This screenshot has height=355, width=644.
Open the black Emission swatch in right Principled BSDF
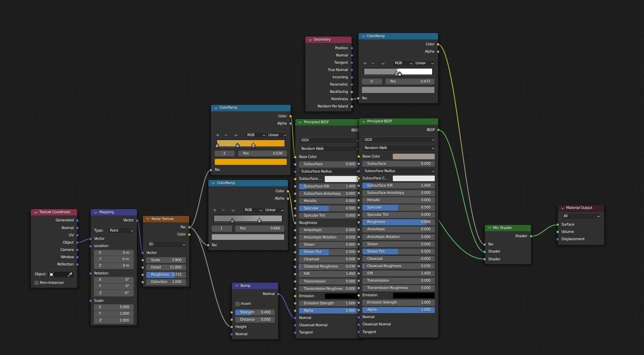tap(413, 295)
